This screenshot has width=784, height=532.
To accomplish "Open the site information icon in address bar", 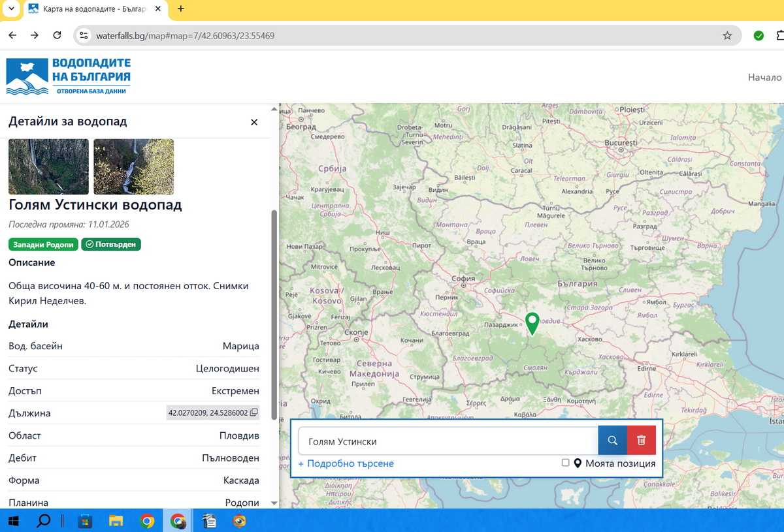I will pyautogui.click(x=83, y=36).
